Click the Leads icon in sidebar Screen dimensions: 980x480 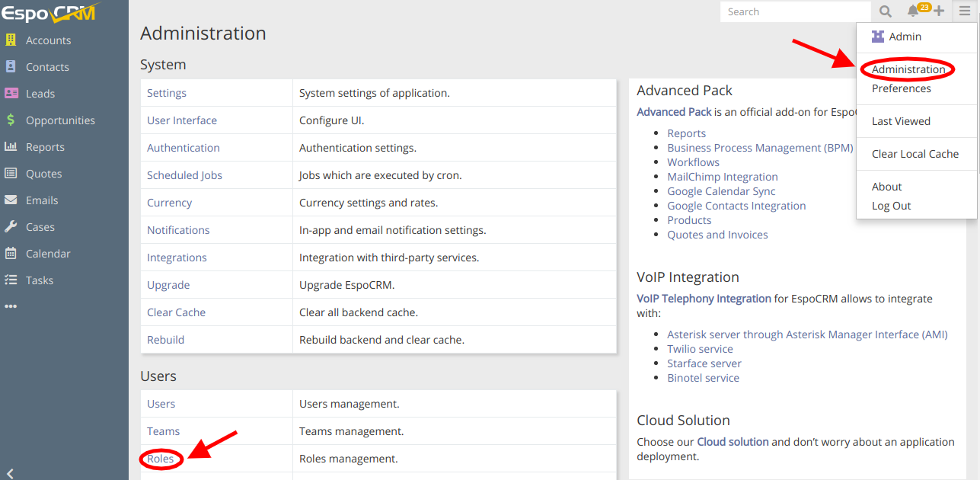[x=11, y=94]
